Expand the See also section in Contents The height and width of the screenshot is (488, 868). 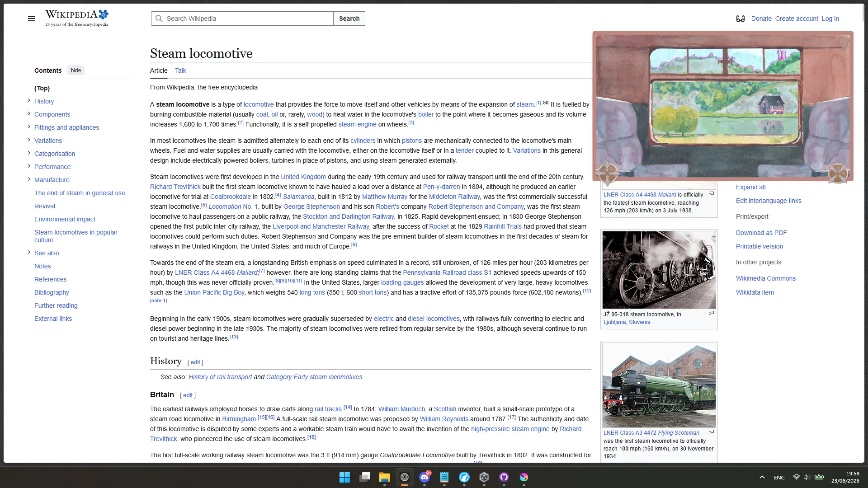point(29,253)
